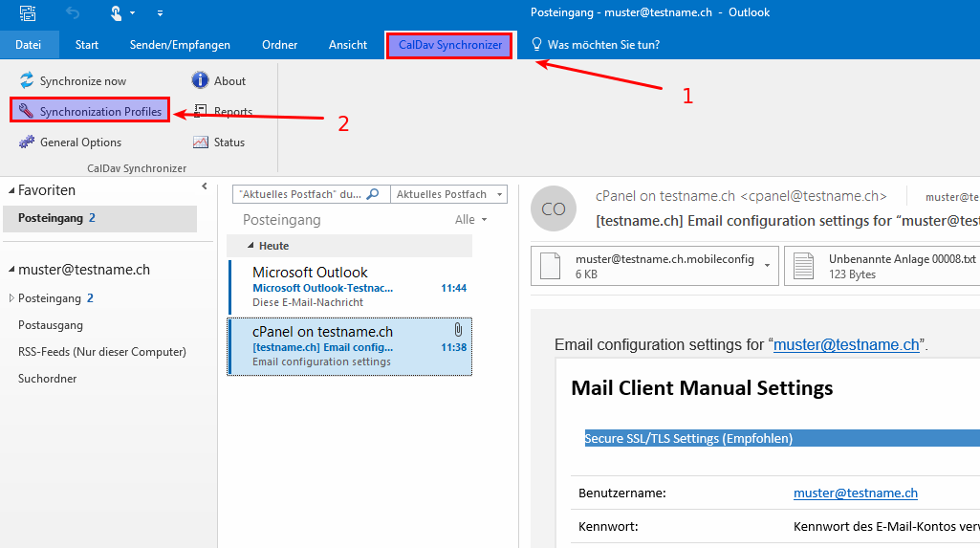The image size is (980, 548).
Task: Click the About info icon
Action: [200, 80]
